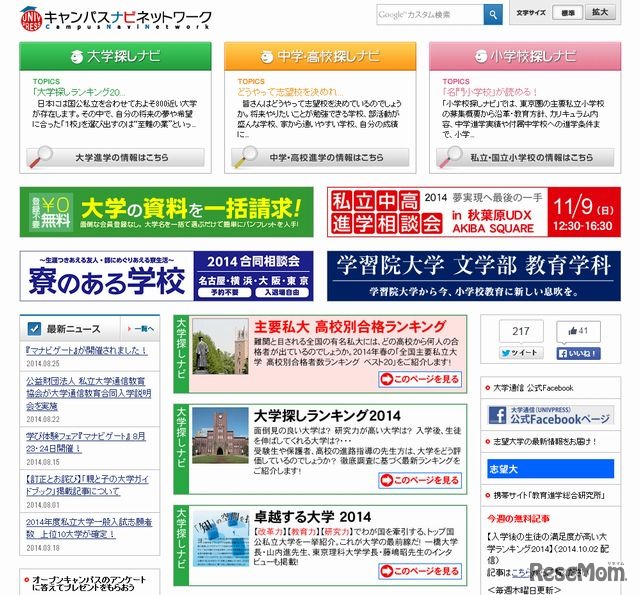Screen dimensions: 640x595
Task: Set text size to 拡大
Action: [600, 12]
